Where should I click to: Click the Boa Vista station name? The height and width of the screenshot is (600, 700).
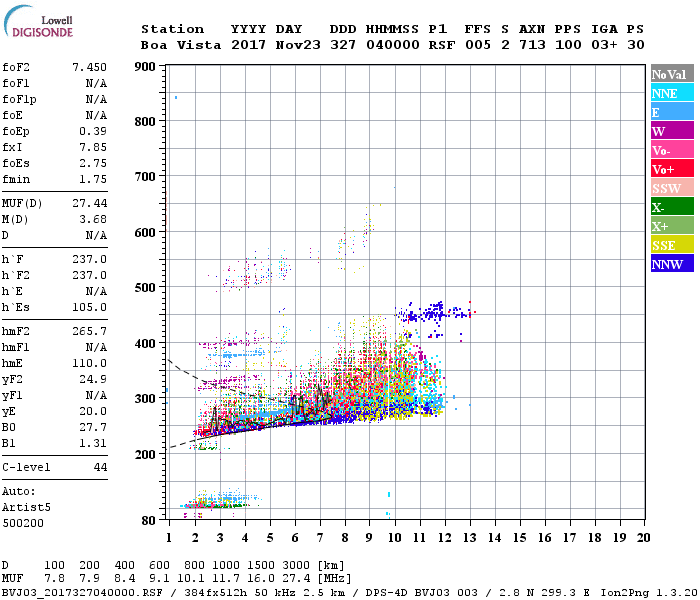181,45
